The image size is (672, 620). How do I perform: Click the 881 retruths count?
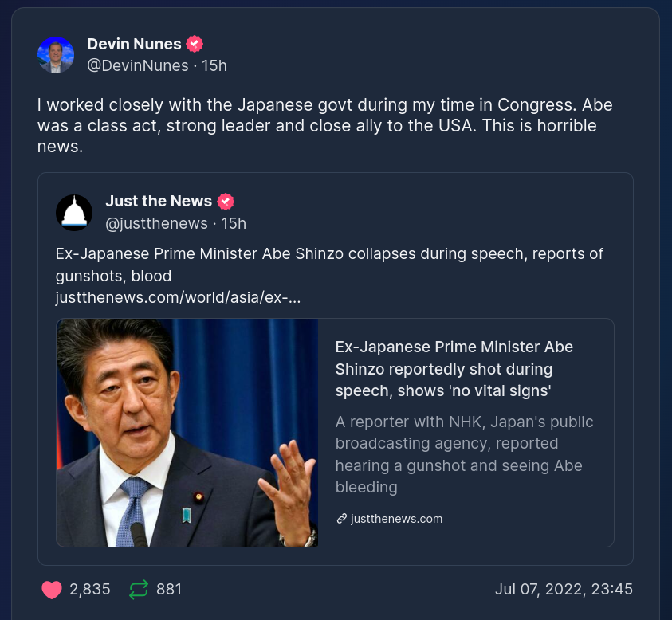(x=169, y=589)
